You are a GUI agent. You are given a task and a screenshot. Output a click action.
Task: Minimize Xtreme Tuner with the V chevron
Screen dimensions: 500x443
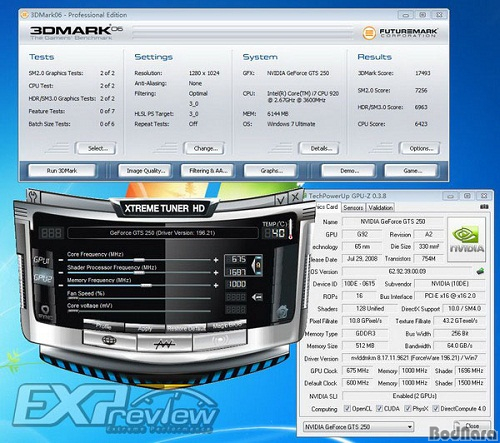pos(281,200)
